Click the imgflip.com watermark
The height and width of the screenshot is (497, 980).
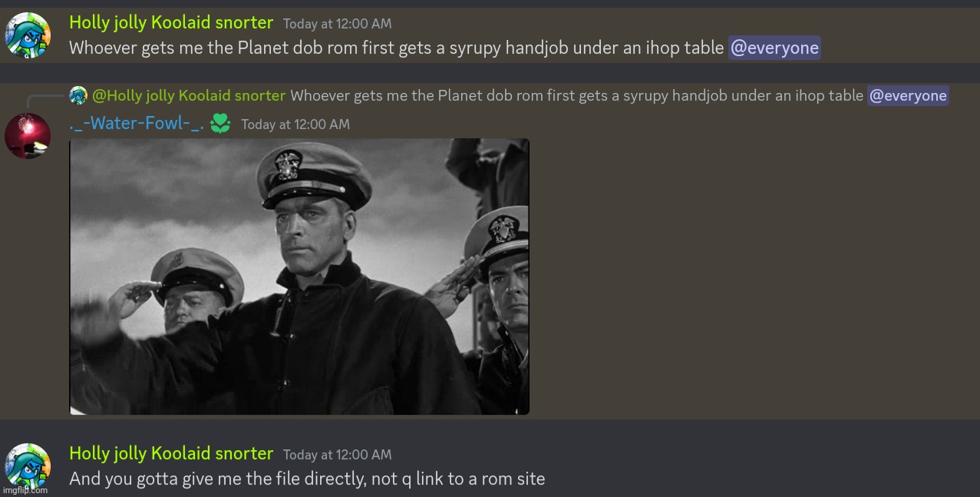click(x=25, y=490)
